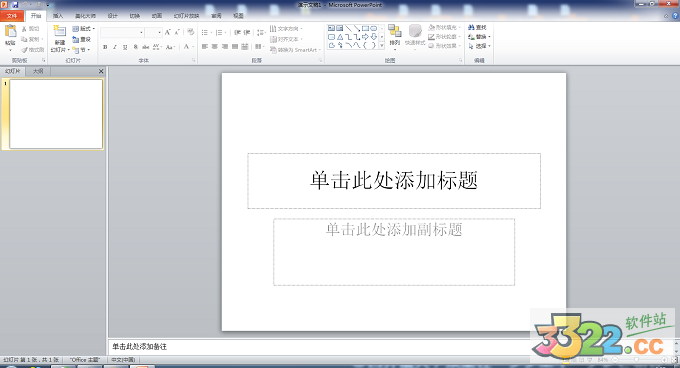Click the New Slide icon
The image size is (680, 368).
pos(59,31)
